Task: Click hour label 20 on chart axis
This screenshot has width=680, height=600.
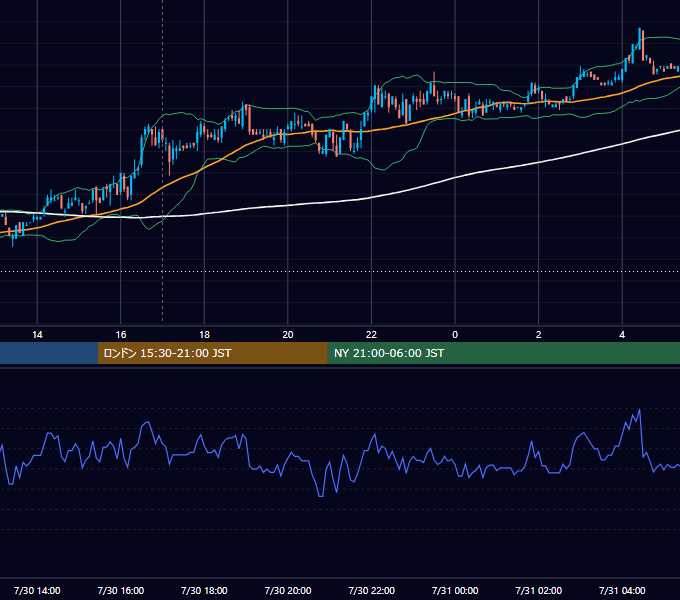Action: (x=288, y=335)
